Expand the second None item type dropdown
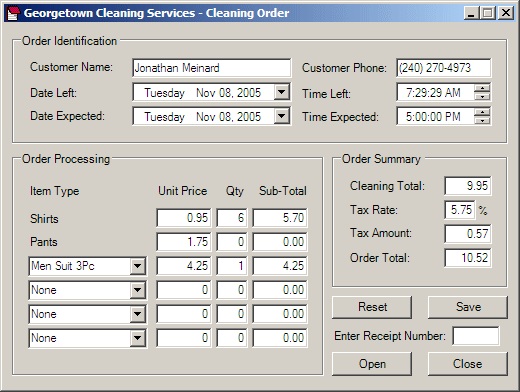 (x=137, y=314)
